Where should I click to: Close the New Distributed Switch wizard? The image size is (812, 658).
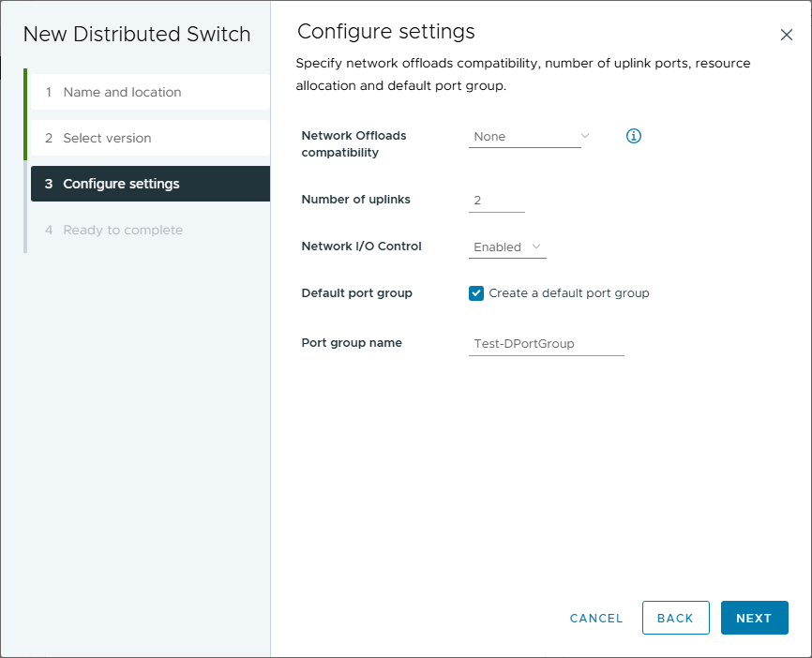[787, 35]
